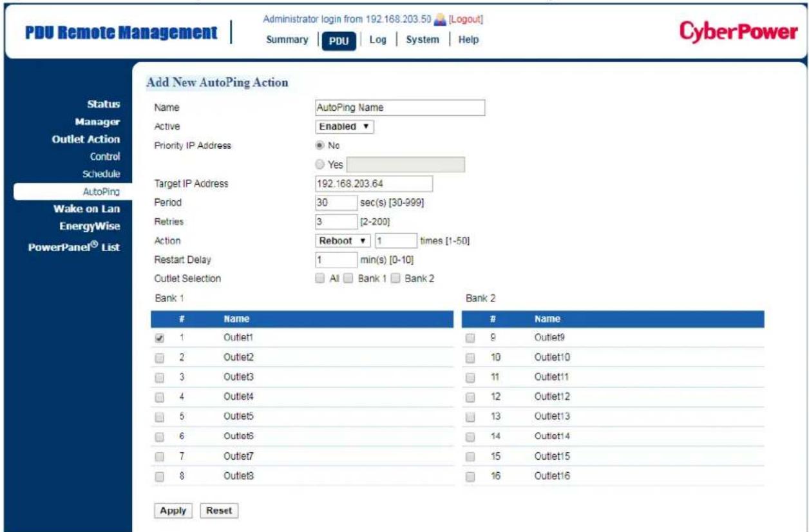Click the Action times input field
The image size is (809, 532).
pos(396,240)
